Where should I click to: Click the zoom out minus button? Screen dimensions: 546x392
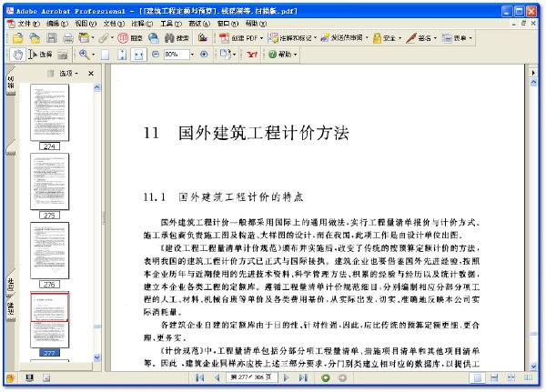156,55
